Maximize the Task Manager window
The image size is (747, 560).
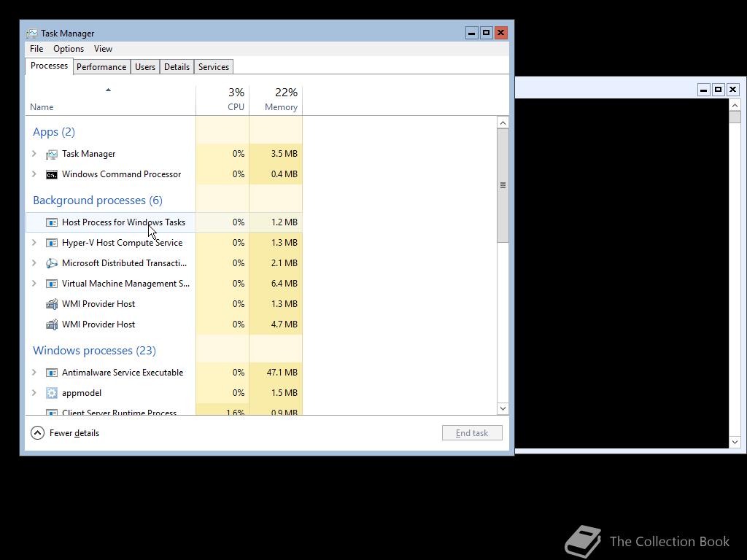486,33
